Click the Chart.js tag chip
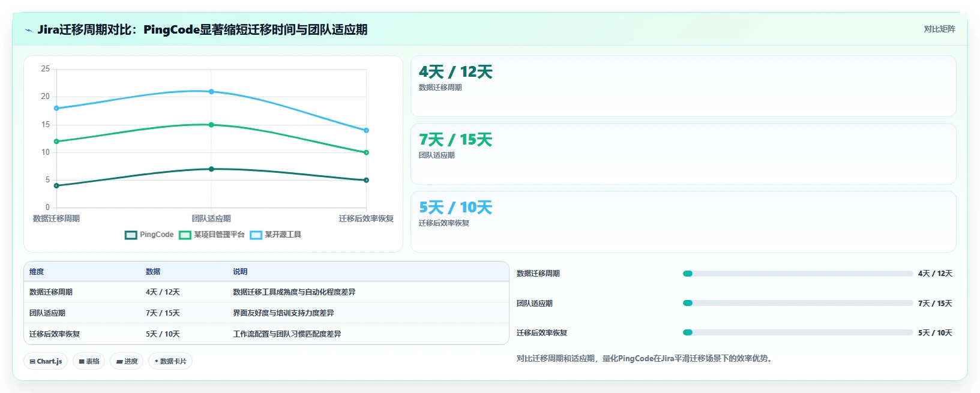 pos(46,361)
